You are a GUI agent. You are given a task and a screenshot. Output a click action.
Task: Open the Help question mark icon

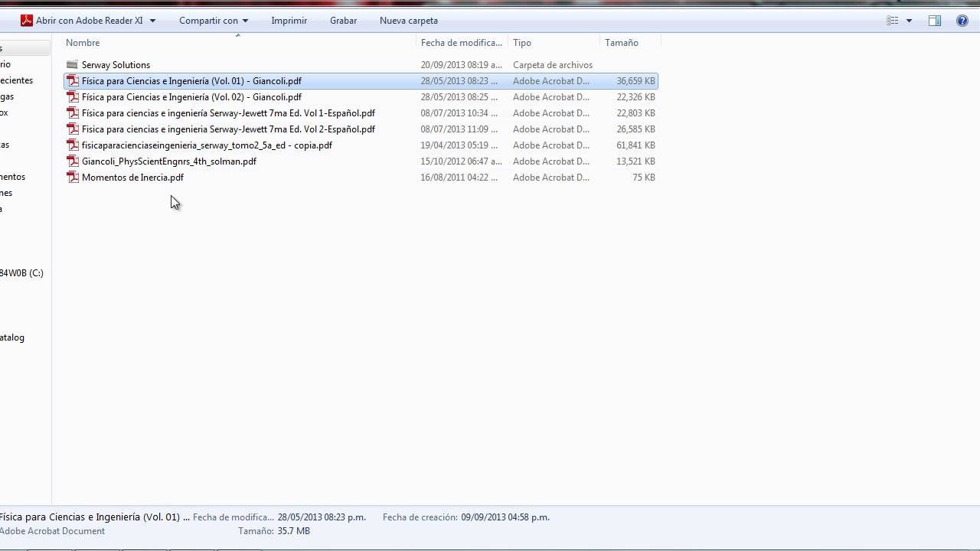coord(962,21)
